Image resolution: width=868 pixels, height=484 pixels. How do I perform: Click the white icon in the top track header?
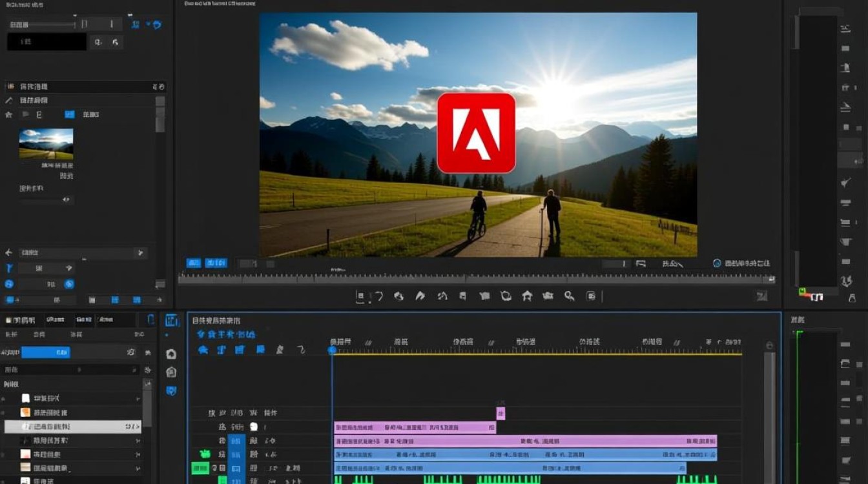click(x=254, y=427)
